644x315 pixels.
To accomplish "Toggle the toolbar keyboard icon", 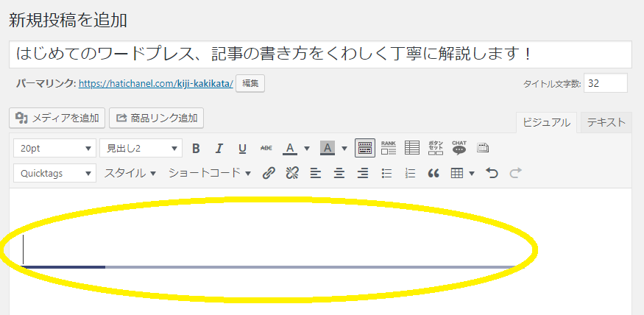I will tap(365, 148).
